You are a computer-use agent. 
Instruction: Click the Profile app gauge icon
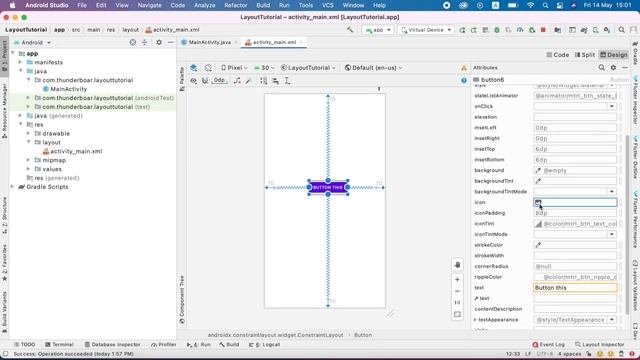click(x=520, y=30)
